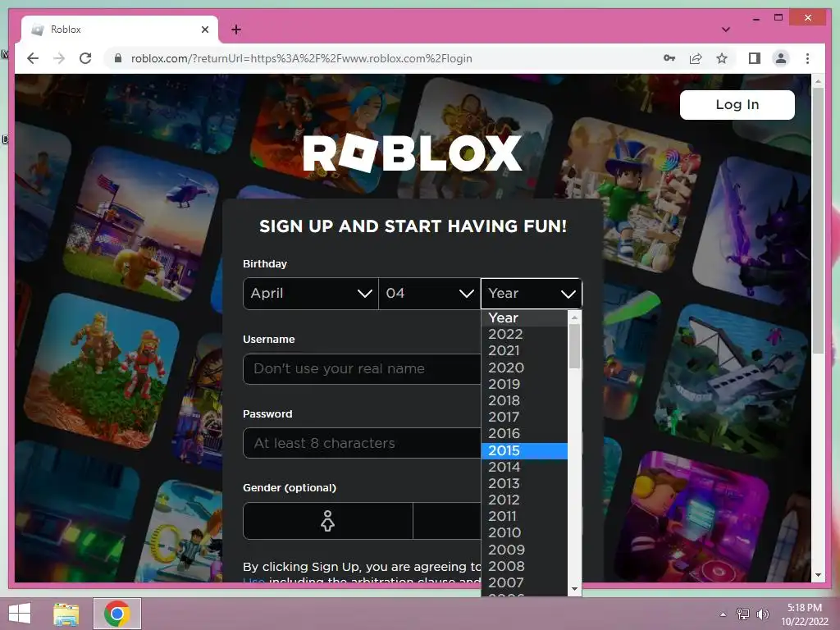Image resolution: width=840 pixels, height=630 pixels.
Task: Collapse the Year dropdown
Action: click(532, 294)
